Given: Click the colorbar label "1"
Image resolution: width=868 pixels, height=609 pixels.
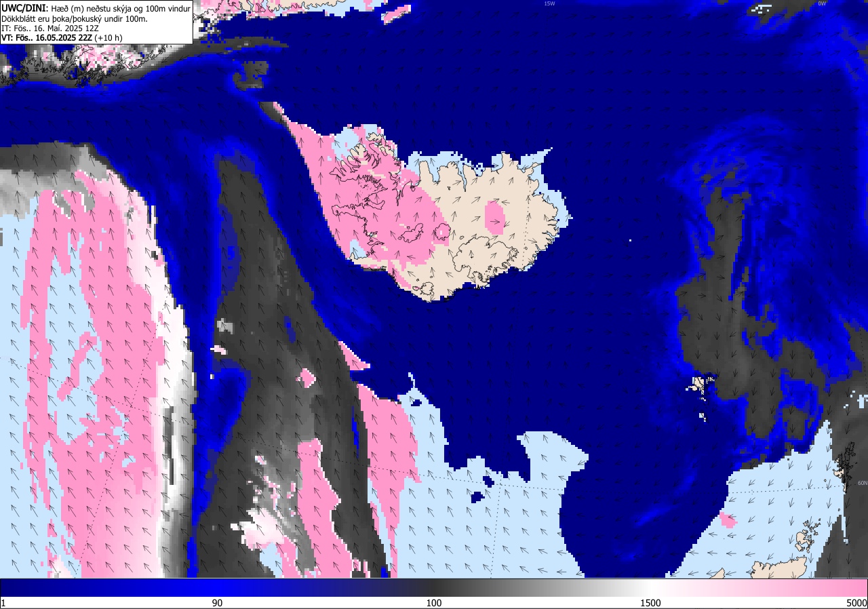Looking at the screenshot, I should [3, 603].
